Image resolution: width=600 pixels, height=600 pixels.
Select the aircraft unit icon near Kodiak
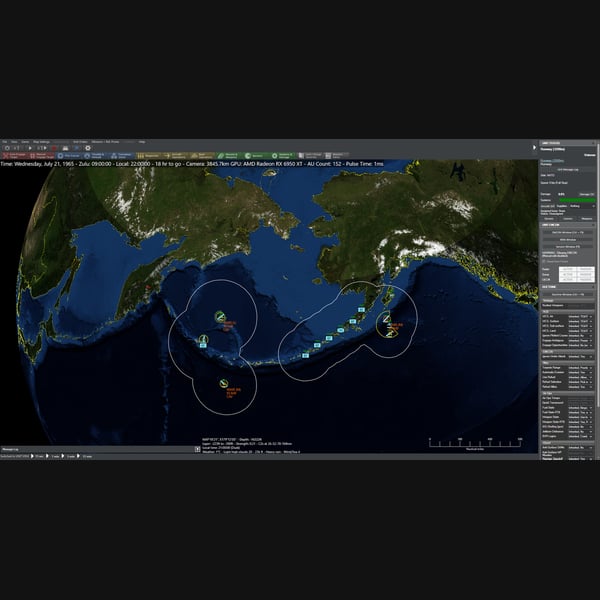386,317
